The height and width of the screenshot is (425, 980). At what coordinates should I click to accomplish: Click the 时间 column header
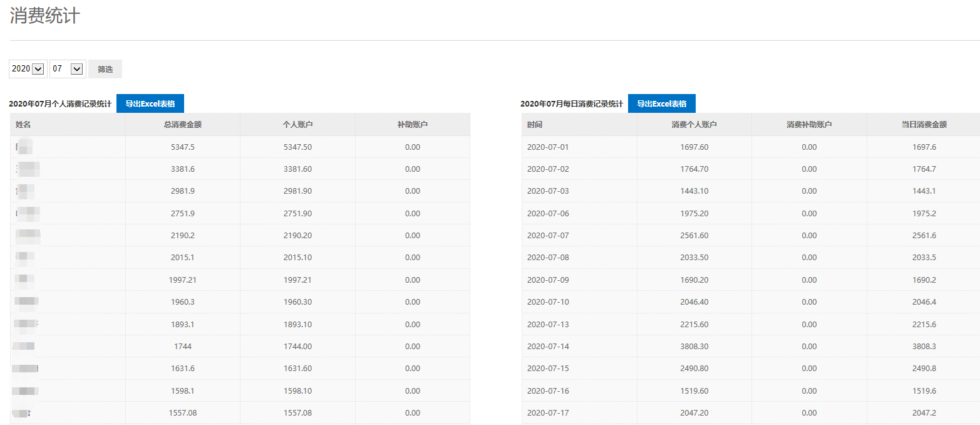pyautogui.click(x=535, y=125)
